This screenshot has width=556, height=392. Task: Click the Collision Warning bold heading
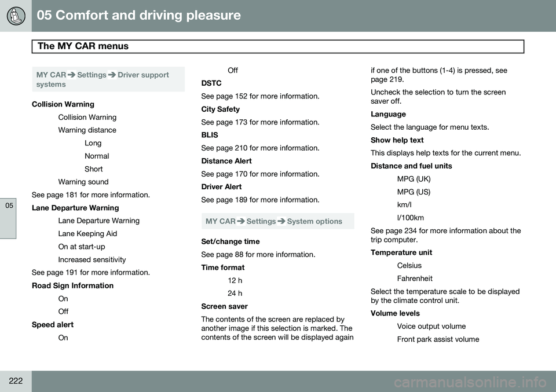pos(63,104)
